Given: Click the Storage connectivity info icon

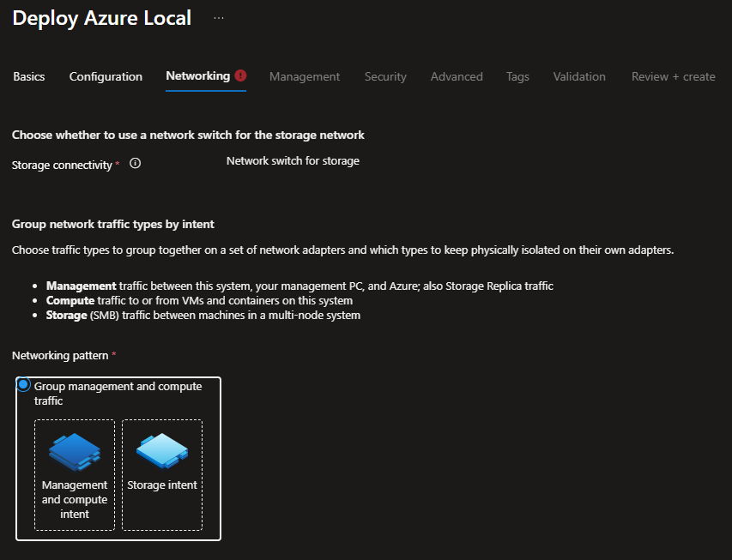Looking at the screenshot, I should (135, 164).
